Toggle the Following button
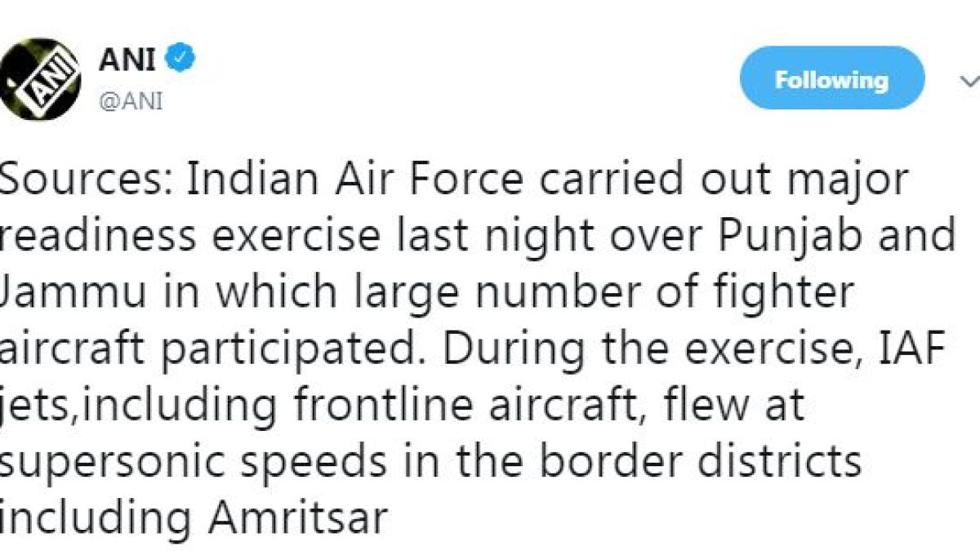 pos(831,79)
